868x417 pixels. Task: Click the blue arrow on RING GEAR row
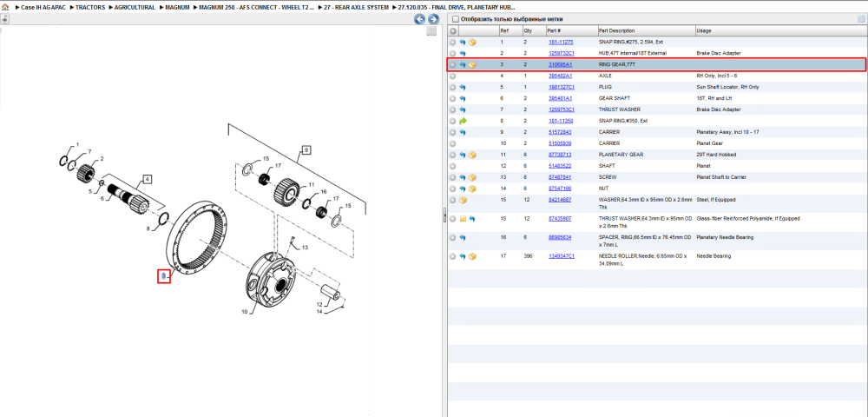pos(463,65)
